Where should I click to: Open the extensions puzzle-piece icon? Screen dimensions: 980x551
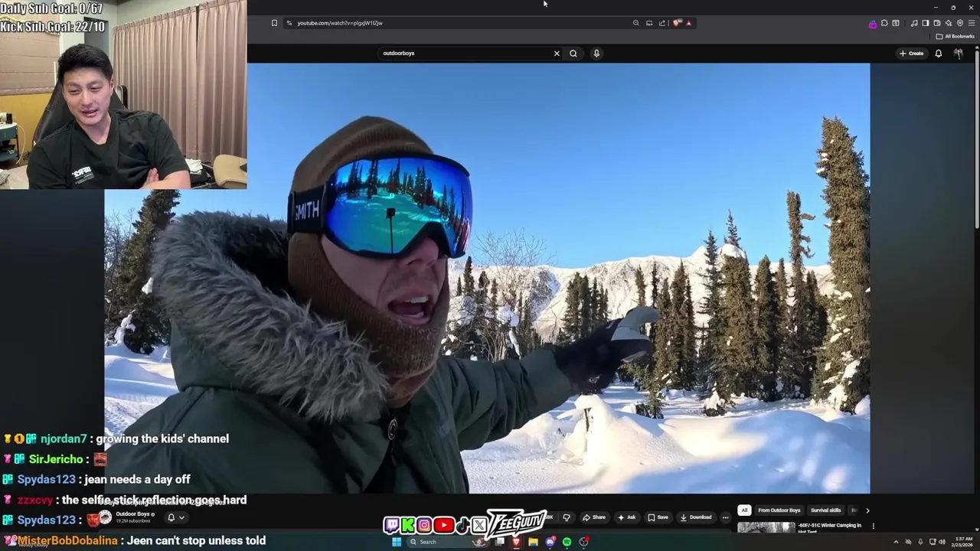(x=884, y=23)
